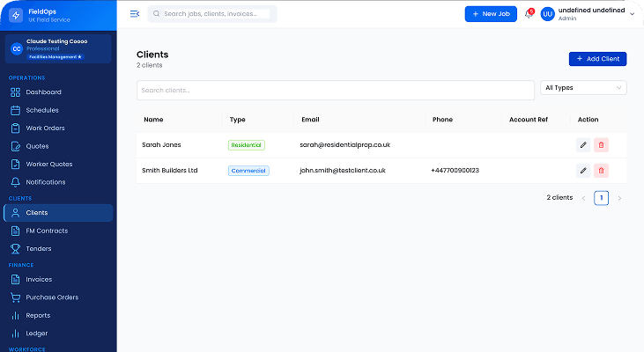Click the search magnifier icon
644x352 pixels.
157,13
